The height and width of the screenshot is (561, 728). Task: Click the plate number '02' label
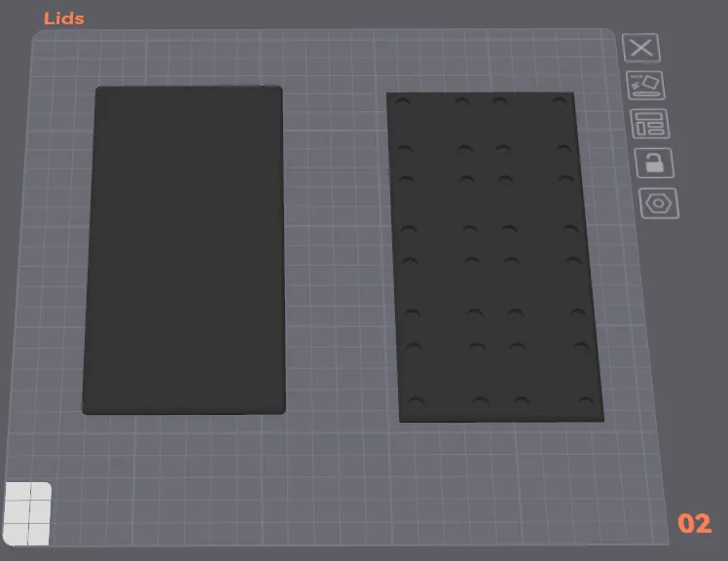(695, 524)
